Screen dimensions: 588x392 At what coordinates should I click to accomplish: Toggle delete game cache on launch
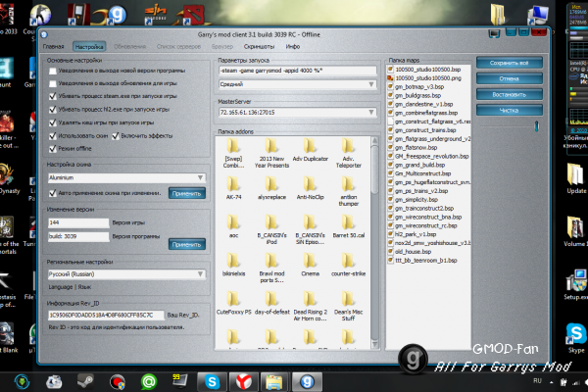53,122
